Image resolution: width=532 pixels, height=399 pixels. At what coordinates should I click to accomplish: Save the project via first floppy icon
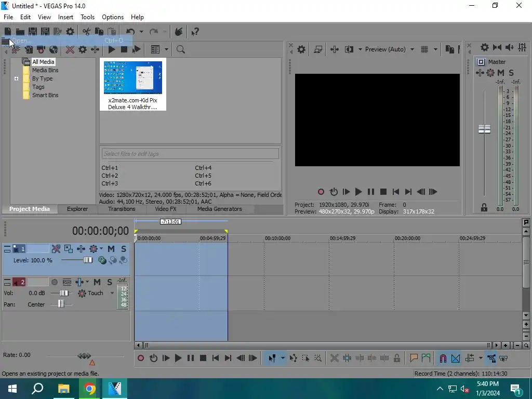(x=33, y=32)
